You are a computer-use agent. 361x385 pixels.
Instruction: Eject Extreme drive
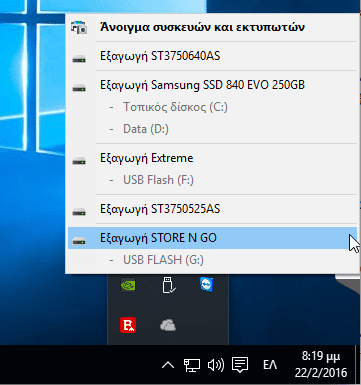click(x=212, y=158)
